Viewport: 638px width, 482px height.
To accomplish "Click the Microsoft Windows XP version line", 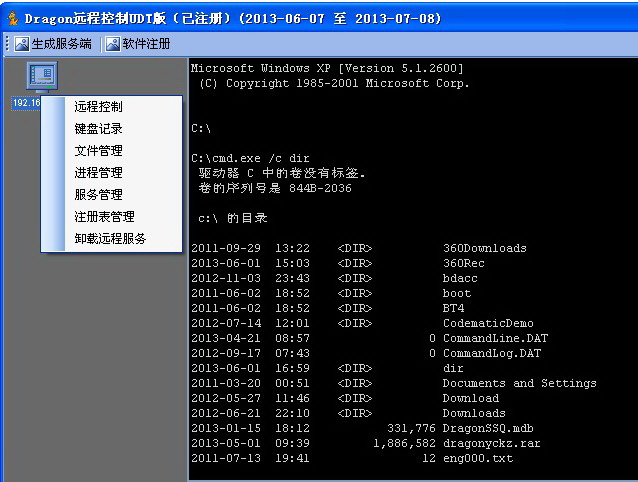I will click(x=327, y=68).
